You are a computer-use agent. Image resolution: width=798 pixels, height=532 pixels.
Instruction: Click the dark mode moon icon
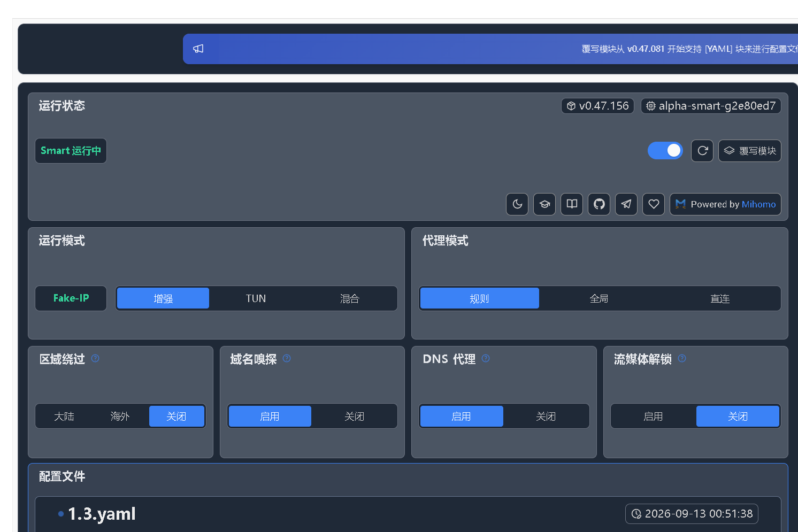pos(517,204)
